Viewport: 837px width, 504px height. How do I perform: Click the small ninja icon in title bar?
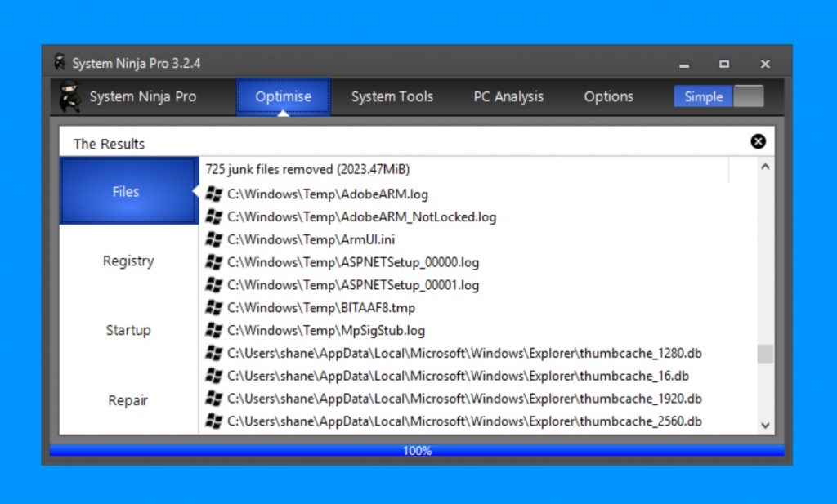(60, 63)
